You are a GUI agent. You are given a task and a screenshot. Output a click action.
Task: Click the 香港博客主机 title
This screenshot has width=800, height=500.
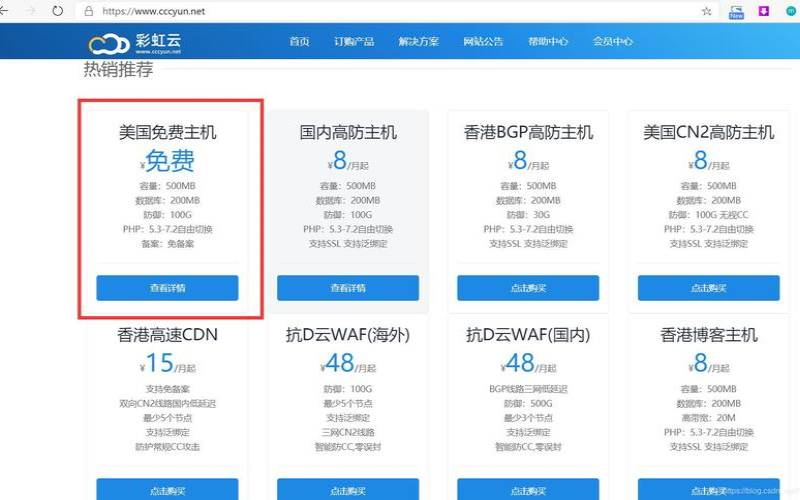[709, 335]
